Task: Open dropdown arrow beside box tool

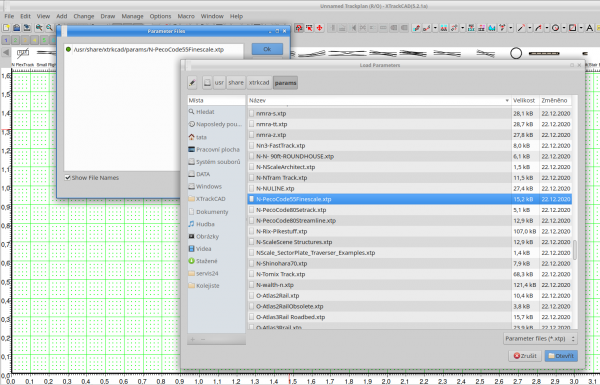Action: tap(581, 28)
